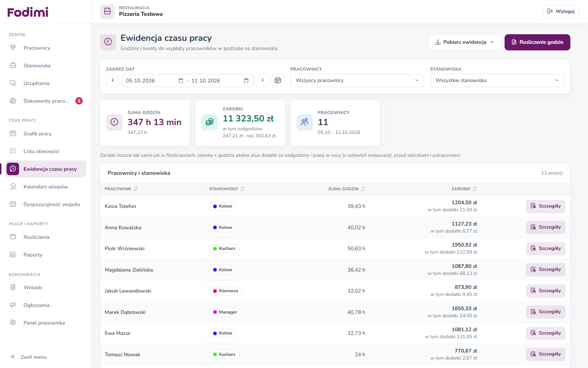The width and height of the screenshot is (588, 368).
Task: Click the Pizzeria Testowa restaurant icon
Action: coord(107,11)
